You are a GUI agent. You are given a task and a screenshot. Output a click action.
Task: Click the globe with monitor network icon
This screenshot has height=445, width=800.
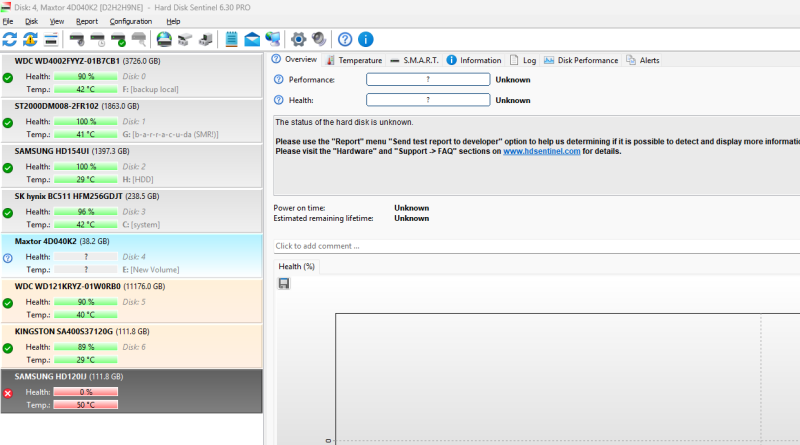(x=273, y=39)
